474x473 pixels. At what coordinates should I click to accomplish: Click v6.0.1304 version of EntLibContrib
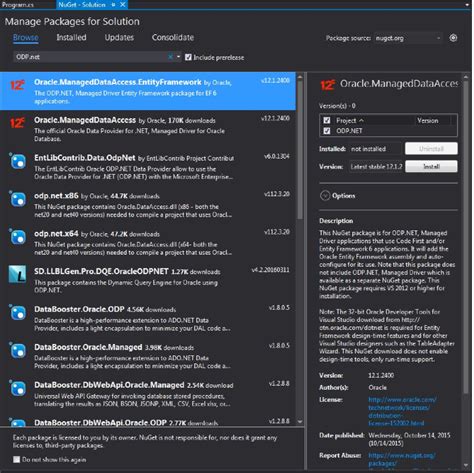pyautogui.click(x=277, y=156)
